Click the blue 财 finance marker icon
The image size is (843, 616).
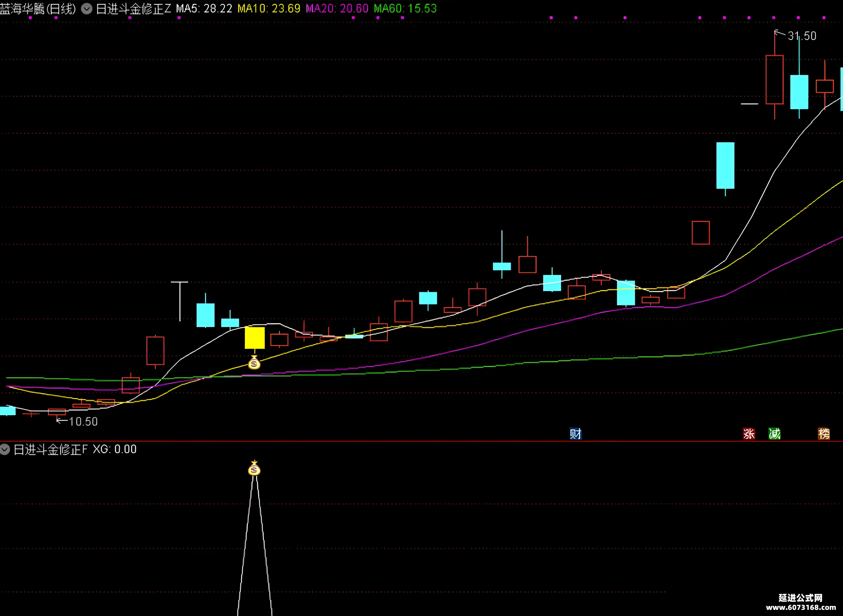coord(576,434)
